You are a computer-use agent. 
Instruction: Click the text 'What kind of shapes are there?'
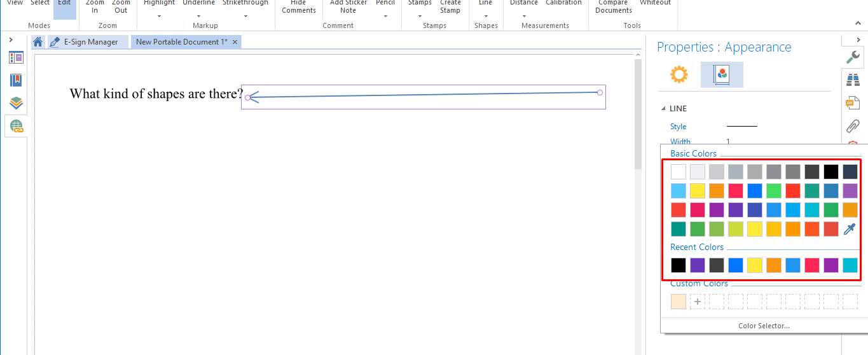(x=156, y=94)
